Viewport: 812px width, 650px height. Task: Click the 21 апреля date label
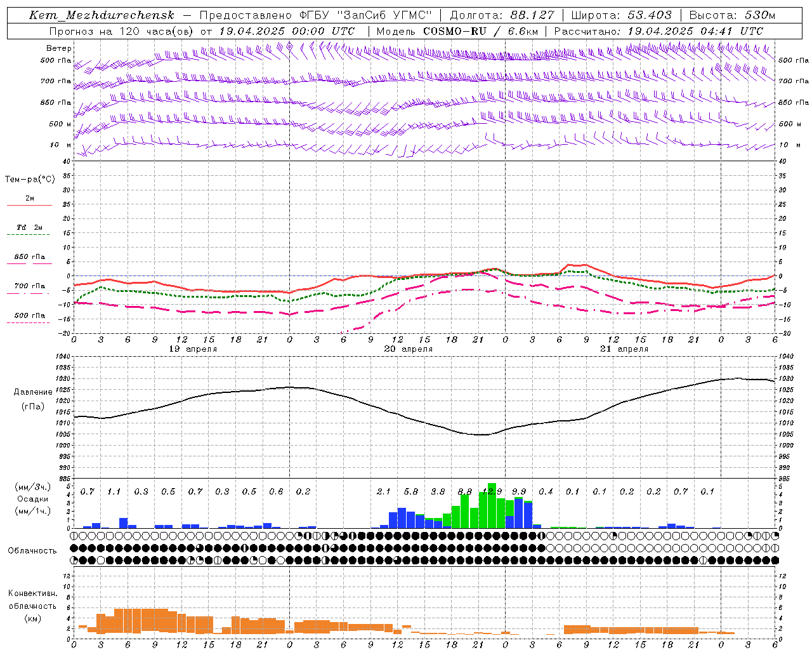pos(624,349)
